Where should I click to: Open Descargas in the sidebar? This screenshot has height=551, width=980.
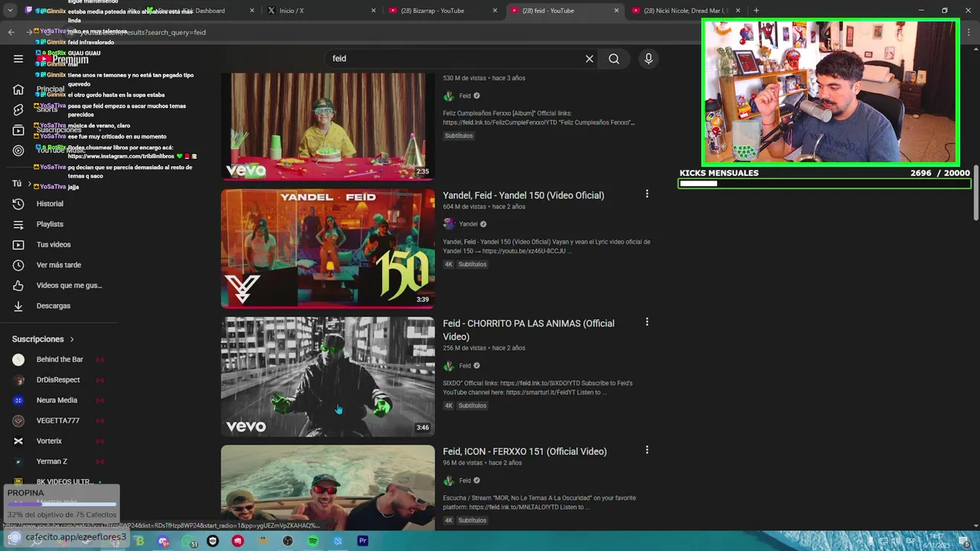click(x=53, y=306)
